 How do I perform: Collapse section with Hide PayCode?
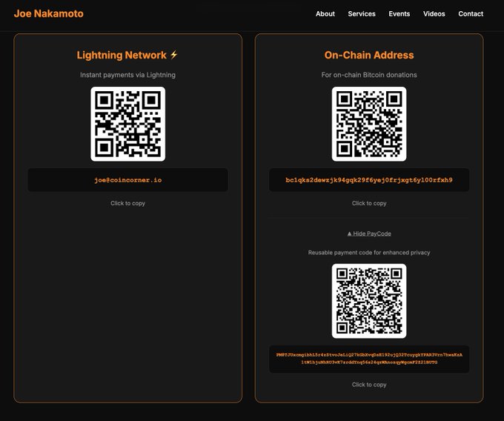click(x=369, y=233)
